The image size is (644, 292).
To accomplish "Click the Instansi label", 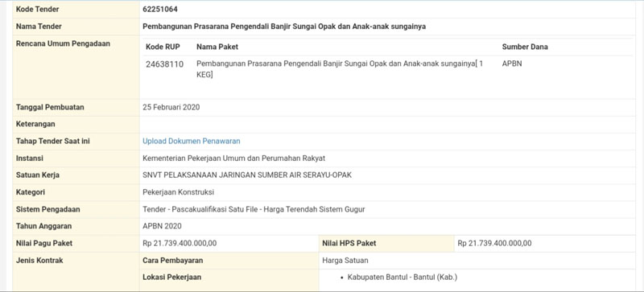I will coord(30,158).
